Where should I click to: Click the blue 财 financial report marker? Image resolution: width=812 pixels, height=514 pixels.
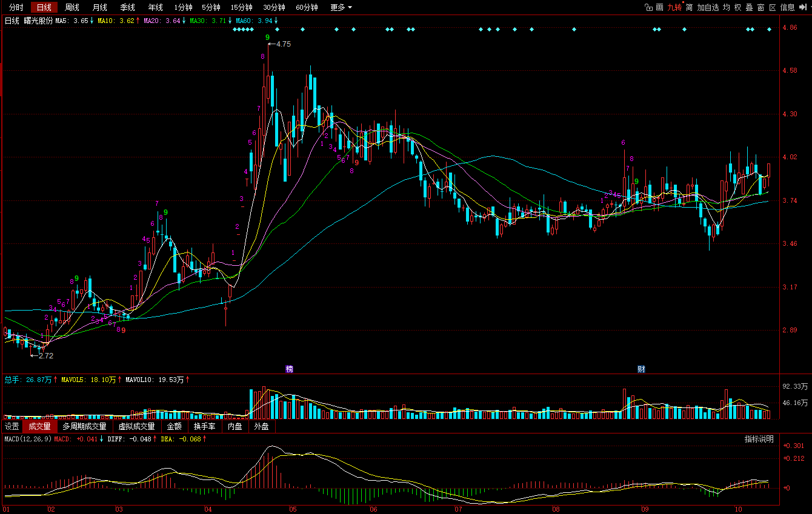(x=641, y=369)
